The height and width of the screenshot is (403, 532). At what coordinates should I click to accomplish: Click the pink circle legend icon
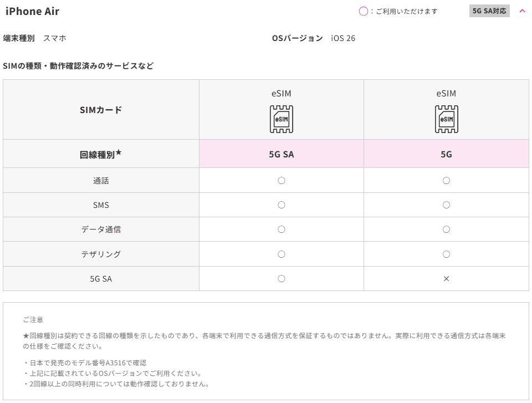(x=364, y=11)
